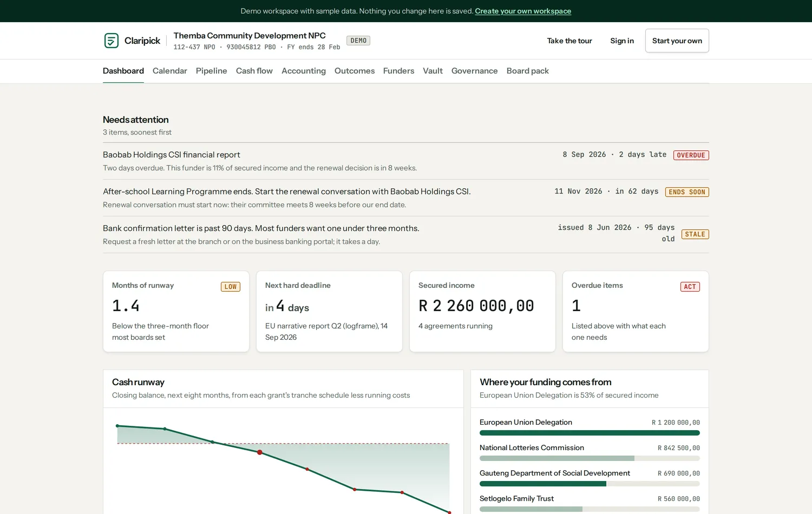The image size is (812, 514).
Task: Click the Start your own button
Action: point(677,41)
